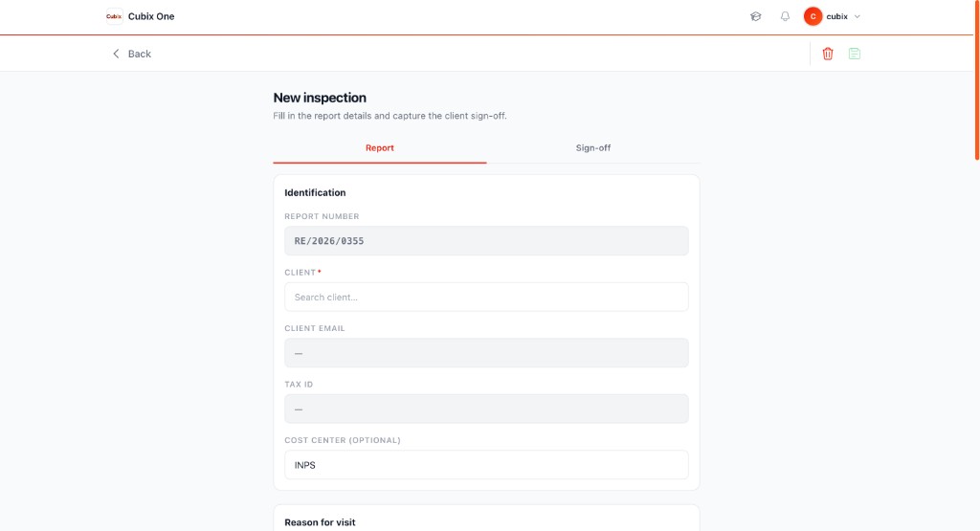Expand the cubix account dropdown chevron
The height and width of the screenshot is (531, 980).
click(857, 17)
